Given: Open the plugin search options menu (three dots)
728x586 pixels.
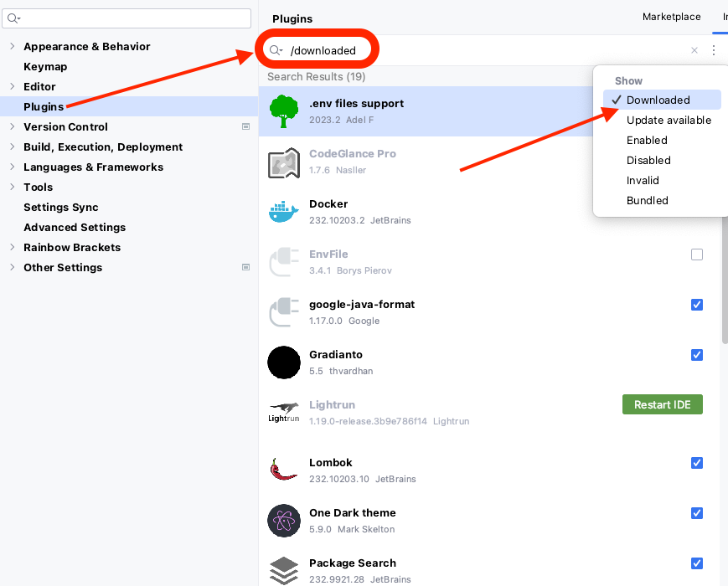Looking at the screenshot, I should point(714,50).
